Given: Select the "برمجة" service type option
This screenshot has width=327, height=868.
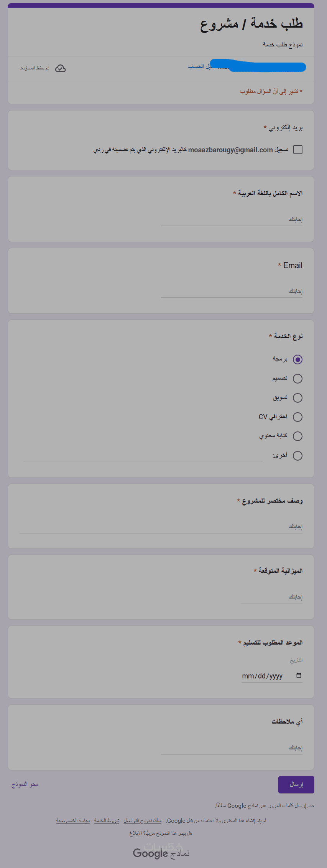Looking at the screenshot, I should 297,359.
